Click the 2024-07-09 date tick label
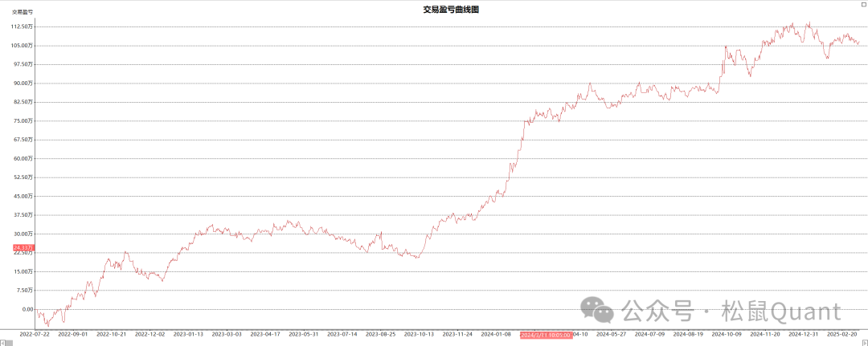This screenshot has width=868, height=346. click(x=651, y=334)
